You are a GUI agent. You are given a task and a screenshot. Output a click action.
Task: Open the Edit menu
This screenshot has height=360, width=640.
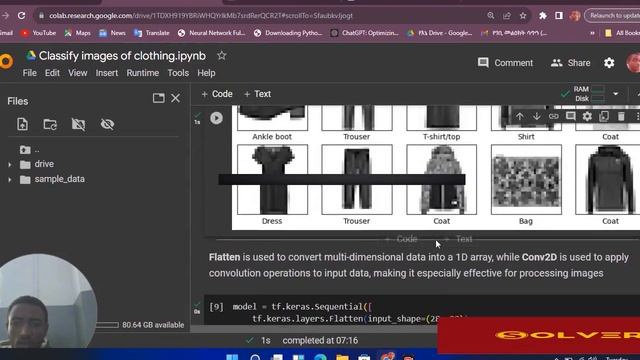click(x=52, y=73)
